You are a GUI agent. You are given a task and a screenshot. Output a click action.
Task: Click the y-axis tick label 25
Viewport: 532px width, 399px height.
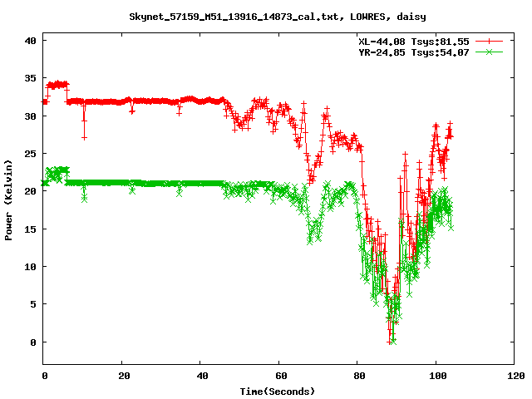click(30, 154)
